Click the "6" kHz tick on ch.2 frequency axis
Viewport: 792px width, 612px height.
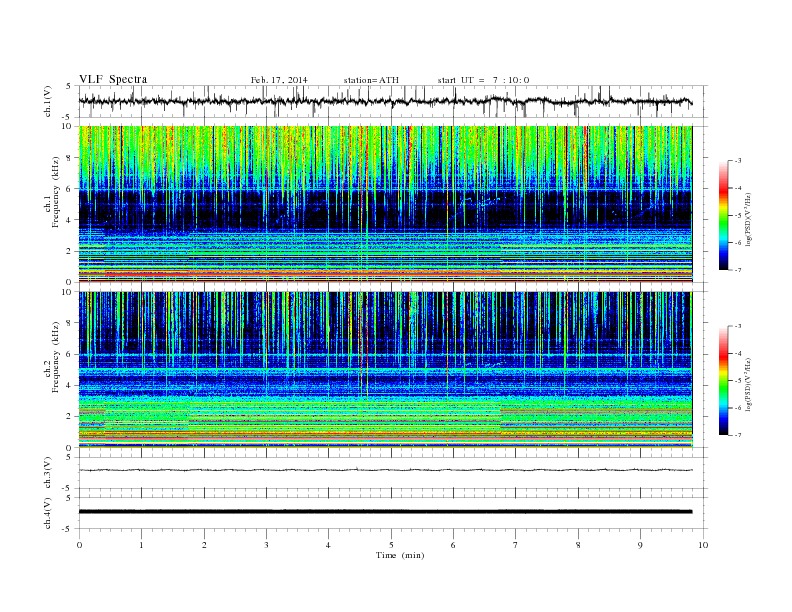[x=70, y=354]
